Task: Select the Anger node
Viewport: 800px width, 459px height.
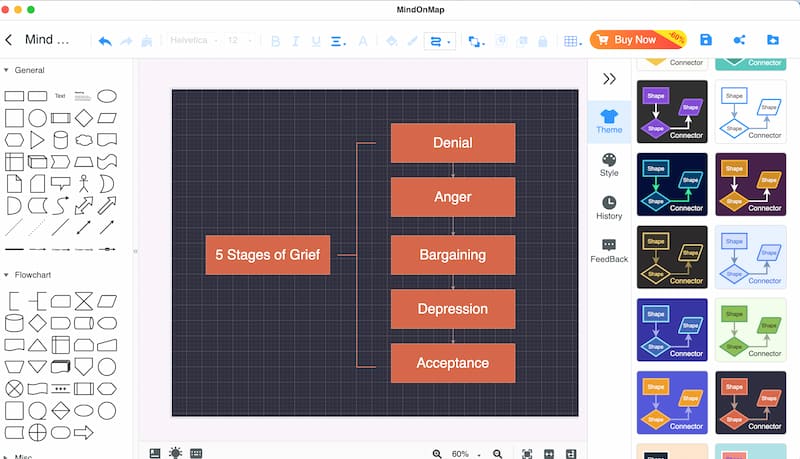Action: pyautogui.click(x=453, y=197)
